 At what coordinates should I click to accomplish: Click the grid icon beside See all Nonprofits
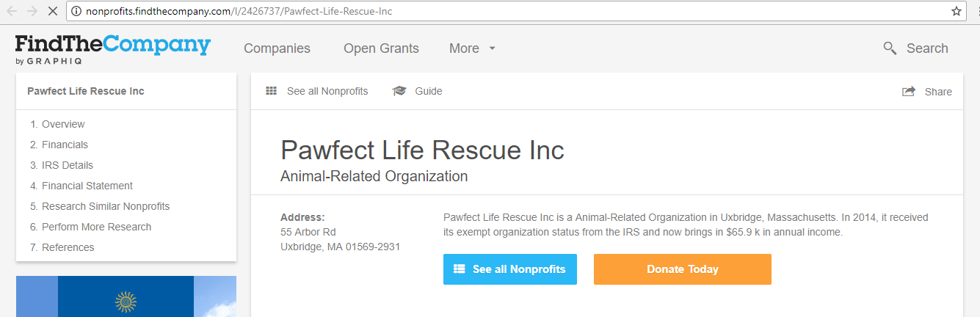pos(272,91)
